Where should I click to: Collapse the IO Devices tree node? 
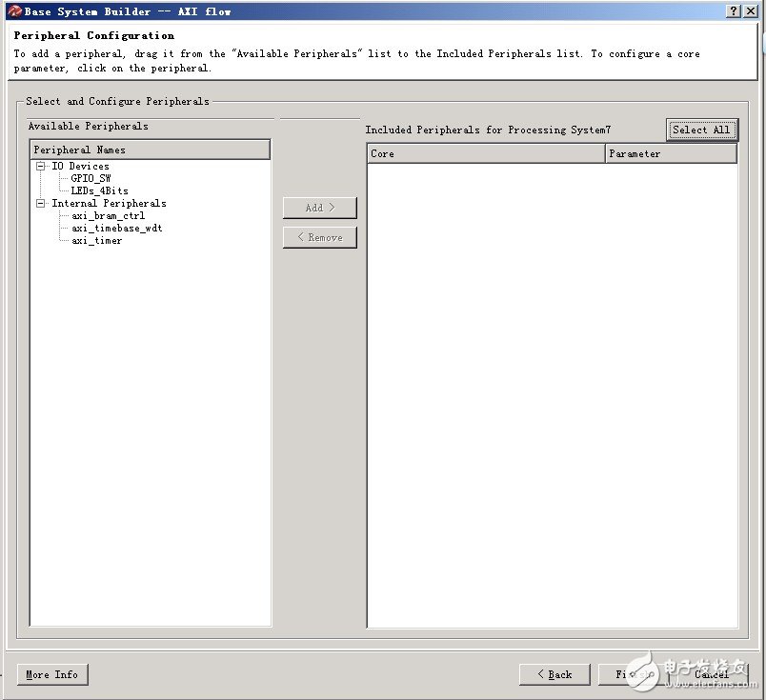pos(41,166)
